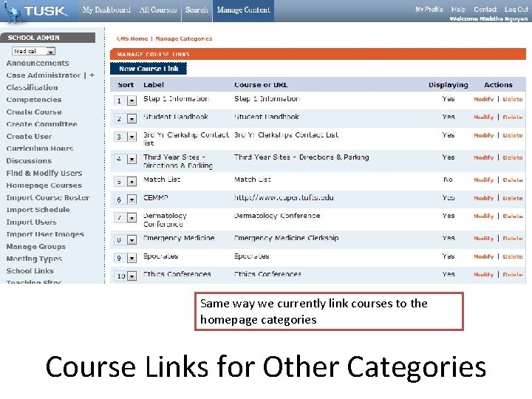Open My Dashboard tab
Viewport: 532px width, 399px height.
106,10
